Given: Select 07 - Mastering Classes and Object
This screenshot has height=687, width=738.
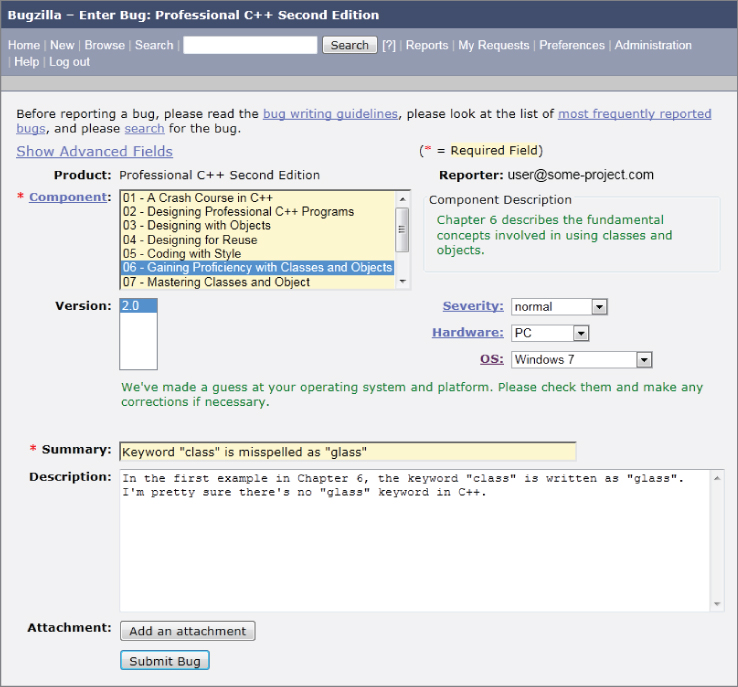Looking at the screenshot, I should point(257,282).
